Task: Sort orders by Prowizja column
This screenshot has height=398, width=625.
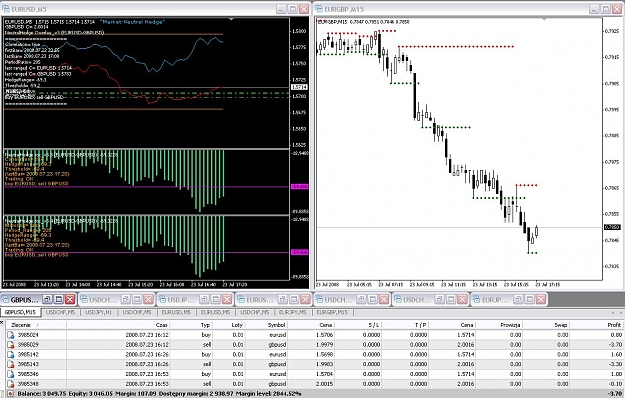Action: 499,325
